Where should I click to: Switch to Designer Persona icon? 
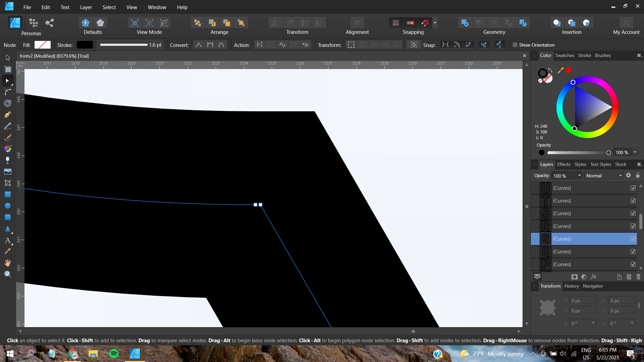pos(15,23)
